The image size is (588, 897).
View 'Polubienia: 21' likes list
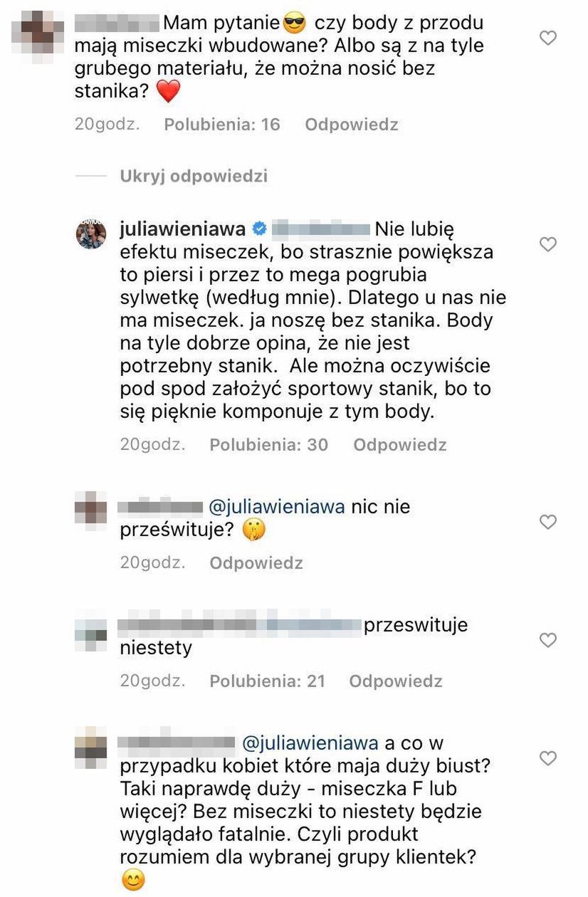coord(267,681)
